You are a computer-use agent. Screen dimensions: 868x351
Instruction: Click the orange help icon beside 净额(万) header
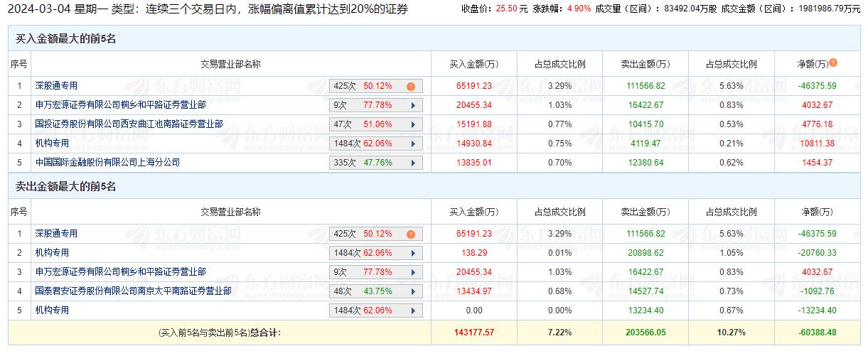coord(833,63)
